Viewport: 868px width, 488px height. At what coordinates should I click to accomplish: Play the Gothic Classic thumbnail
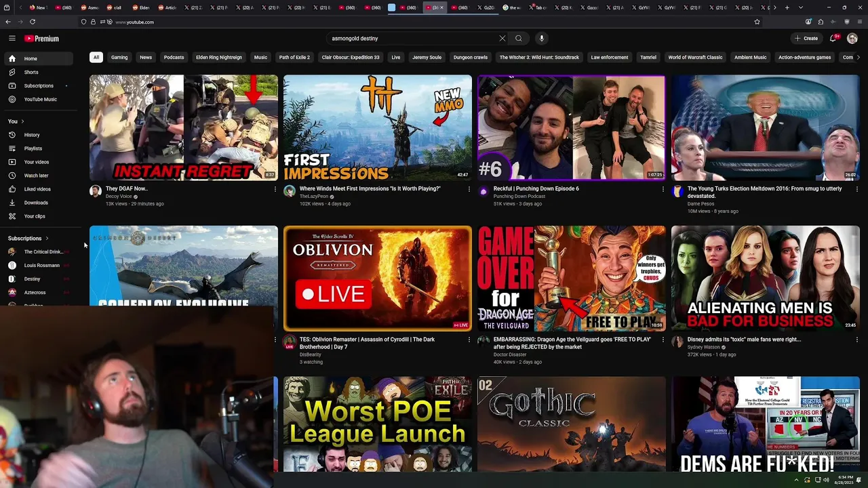(x=572, y=424)
